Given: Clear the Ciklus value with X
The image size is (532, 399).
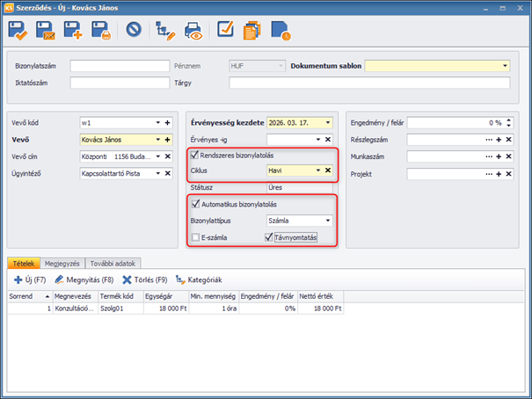Looking at the screenshot, I should pyautogui.click(x=328, y=170).
